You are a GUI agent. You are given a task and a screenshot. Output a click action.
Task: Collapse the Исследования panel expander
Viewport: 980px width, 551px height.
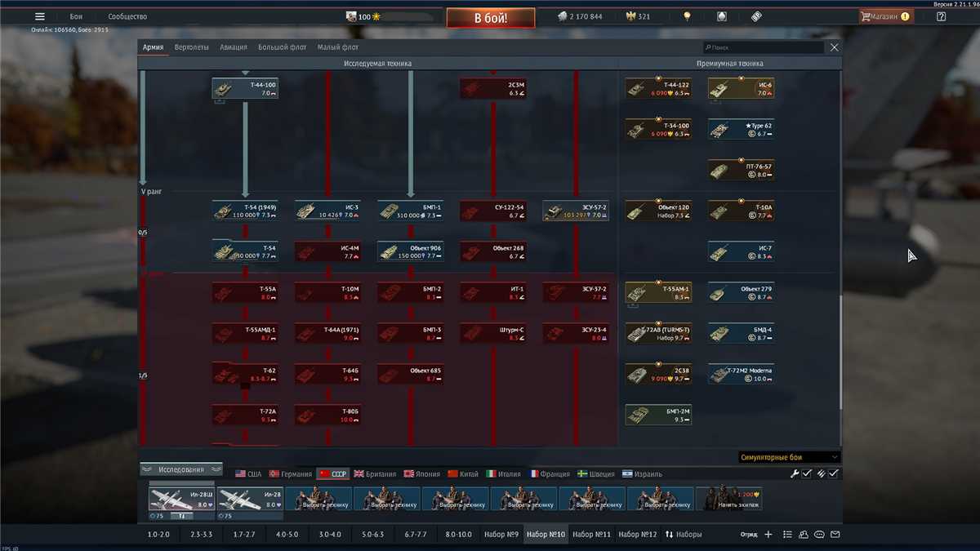click(181, 469)
